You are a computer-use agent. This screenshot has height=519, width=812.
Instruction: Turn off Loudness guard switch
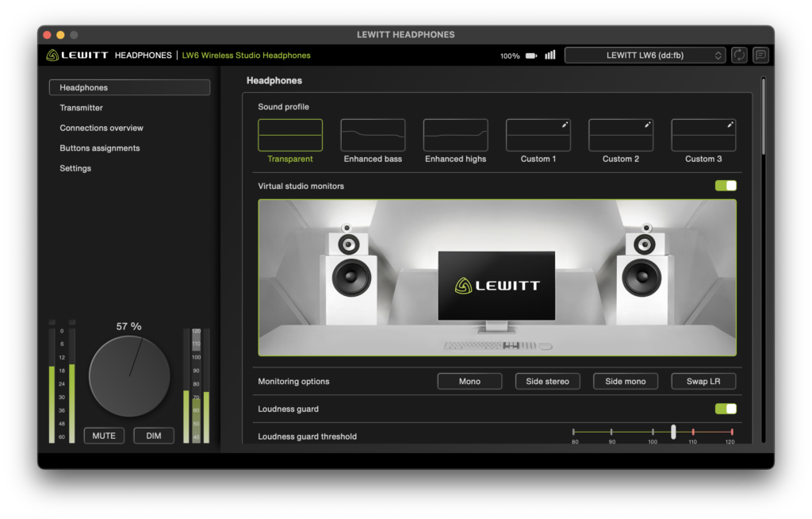726,409
